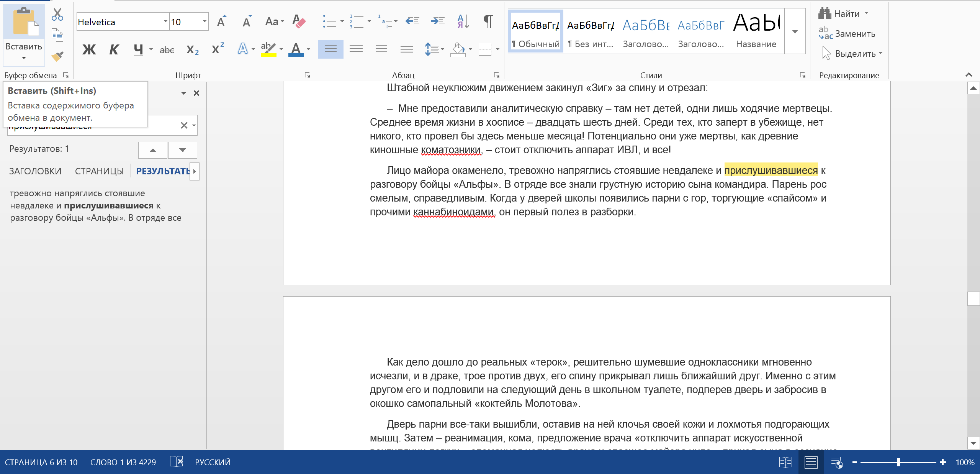Go to next search result

click(183, 150)
